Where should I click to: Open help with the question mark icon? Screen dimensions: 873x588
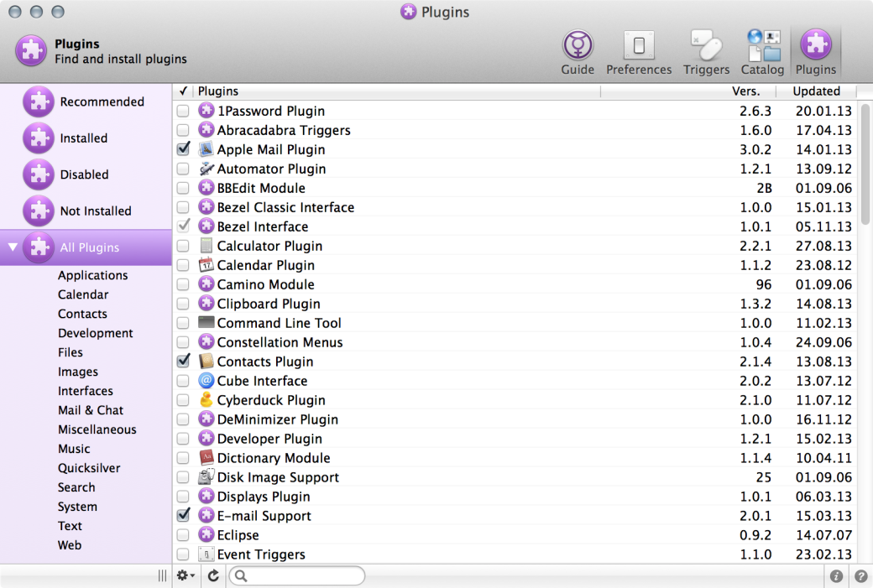click(860, 576)
